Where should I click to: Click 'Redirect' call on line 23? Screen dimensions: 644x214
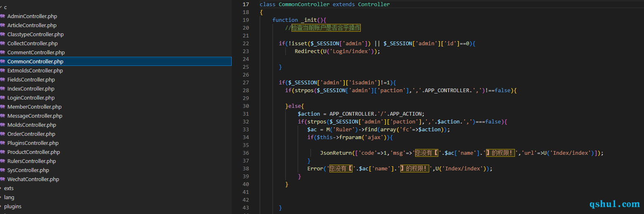pyautogui.click(x=307, y=51)
